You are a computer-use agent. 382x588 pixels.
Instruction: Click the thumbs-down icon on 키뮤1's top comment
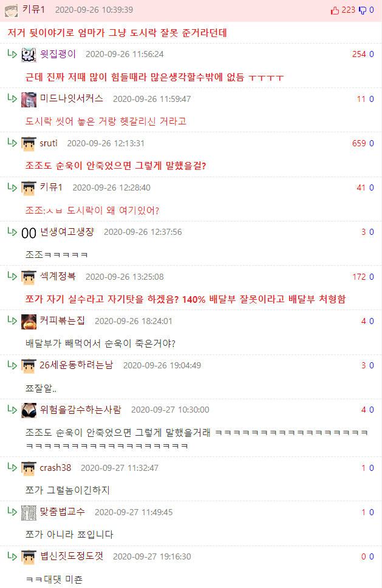363,10
